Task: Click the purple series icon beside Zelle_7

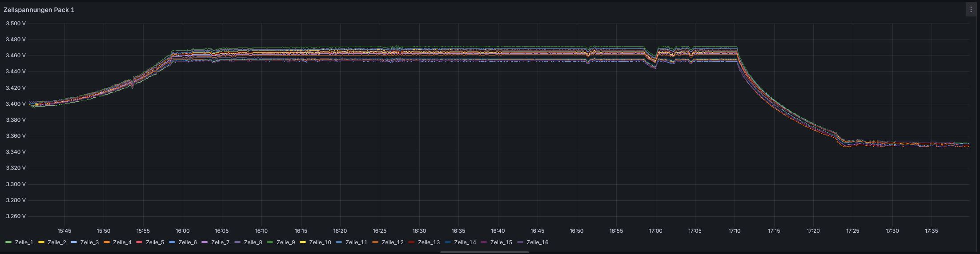Action: pyautogui.click(x=205, y=242)
